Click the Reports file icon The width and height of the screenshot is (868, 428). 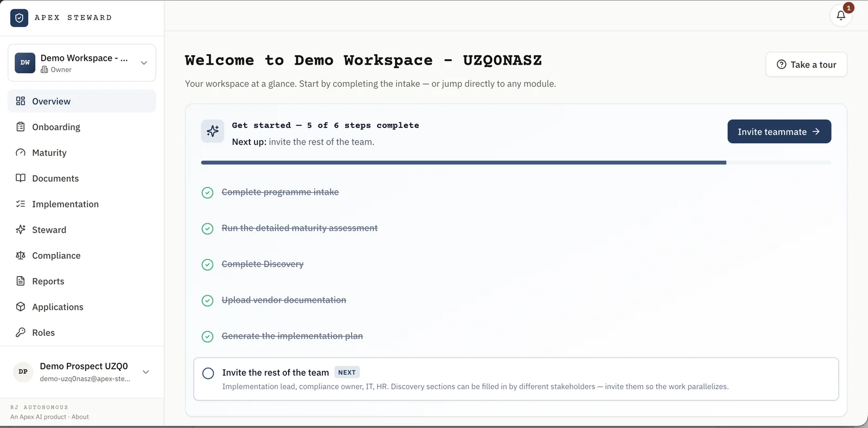(21, 281)
